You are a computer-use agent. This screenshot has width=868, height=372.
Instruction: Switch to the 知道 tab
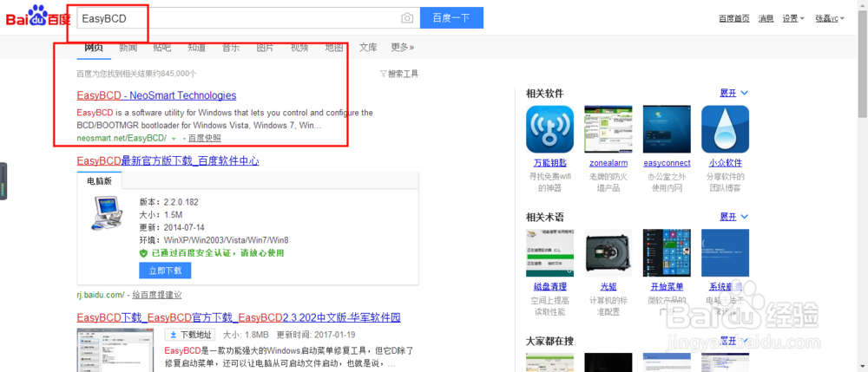pos(196,48)
